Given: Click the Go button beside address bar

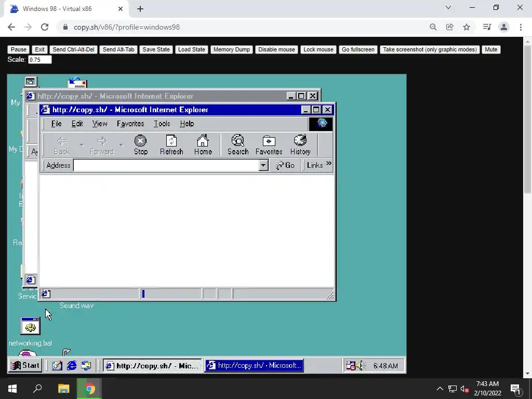Looking at the screenshot, I should (x=285, y=166).
